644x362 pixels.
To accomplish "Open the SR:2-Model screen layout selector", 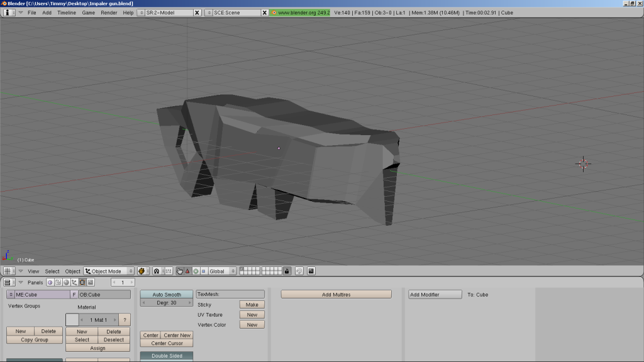I will click(x=141, y=13).
